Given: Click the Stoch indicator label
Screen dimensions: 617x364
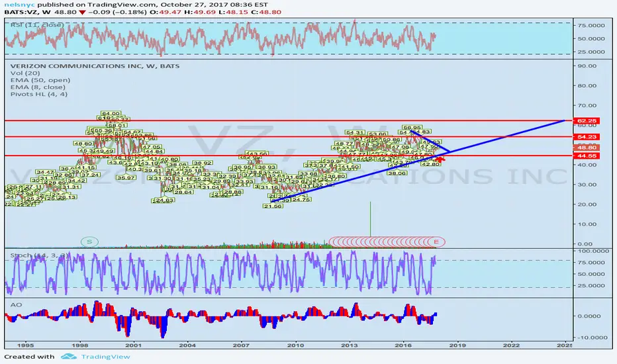Looking at the screenshot, I should pyautogui.click(x=39, y=255).
